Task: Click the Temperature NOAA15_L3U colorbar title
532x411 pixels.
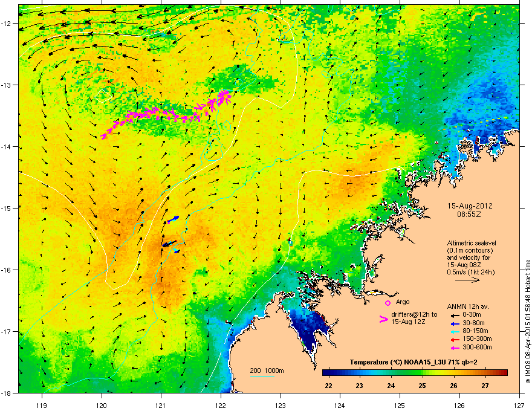Action: click(x=414, y=363)
